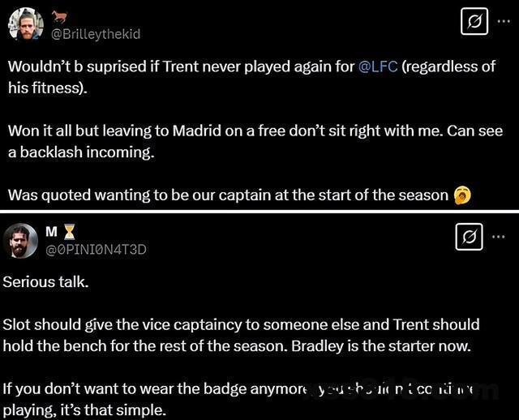Viewport: 519px width, 420px height.
Task: Open the @LFC mention link
Action: point(378,66)
